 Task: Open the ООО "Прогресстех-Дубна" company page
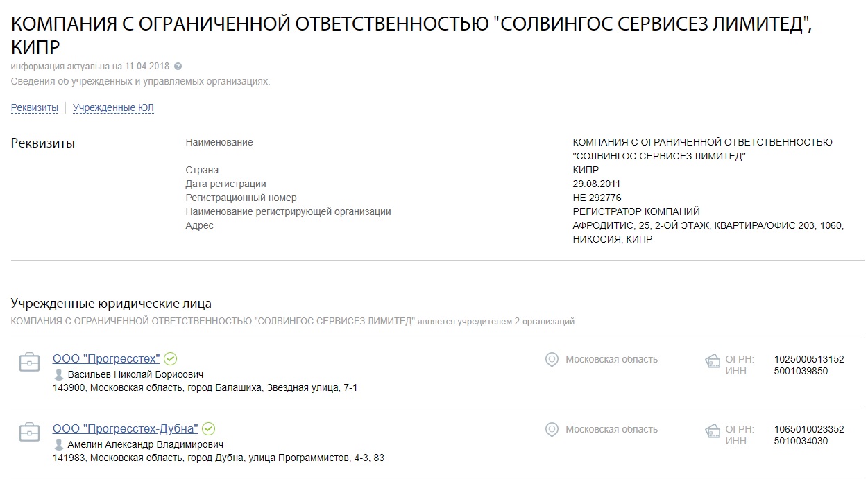click(125, 429)
